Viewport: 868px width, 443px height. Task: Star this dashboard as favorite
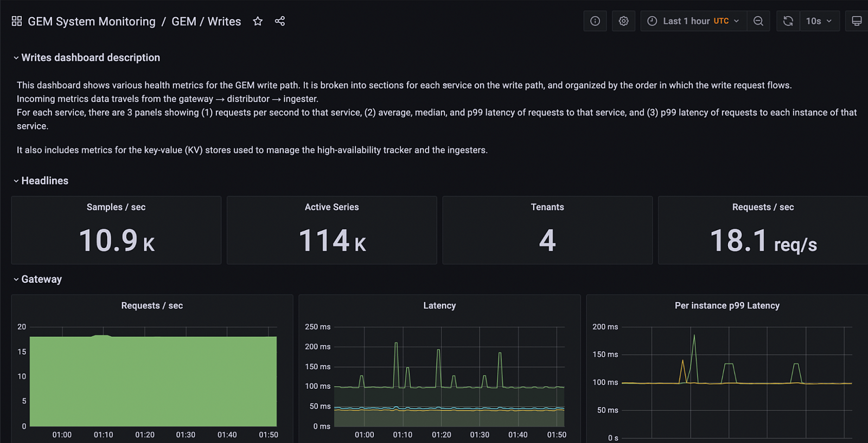pos(258,21)
